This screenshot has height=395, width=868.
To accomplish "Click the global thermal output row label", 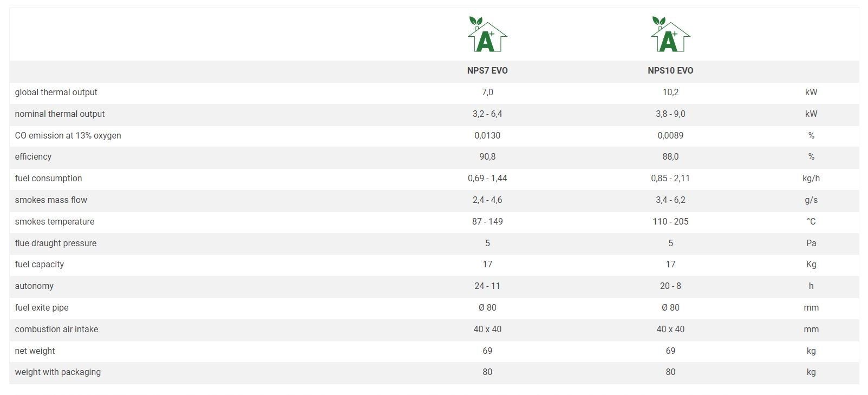I will click(x=56, y=92).
